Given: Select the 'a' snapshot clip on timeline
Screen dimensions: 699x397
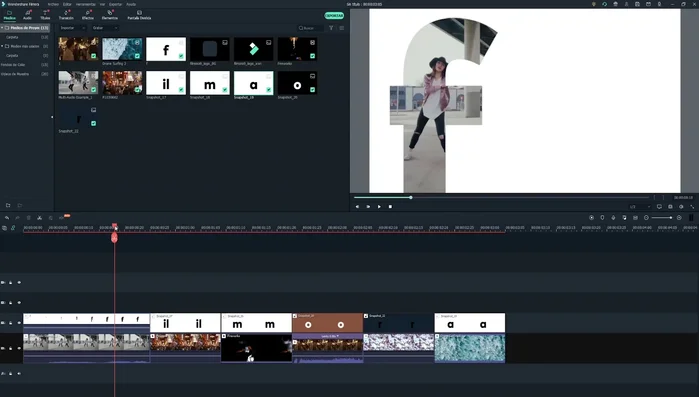Looking at the screenshot, I should (470, 323).
